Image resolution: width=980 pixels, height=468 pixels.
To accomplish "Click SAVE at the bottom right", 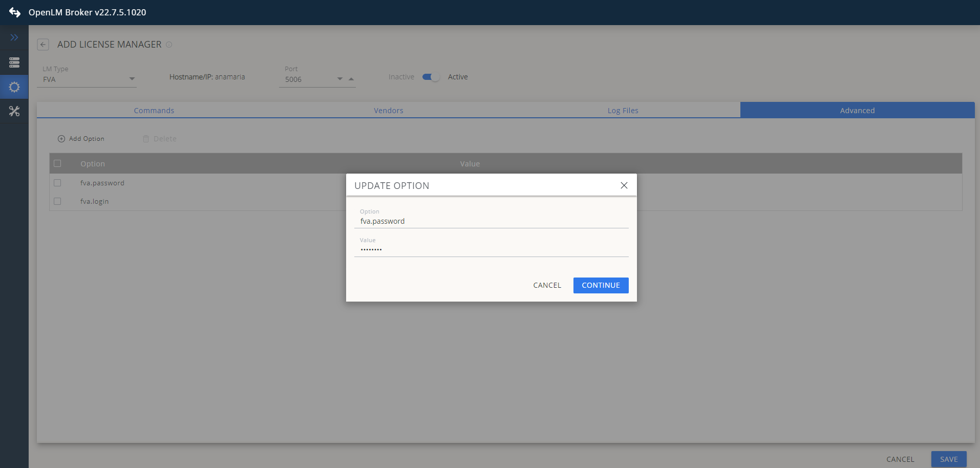I will pos(949,459).
